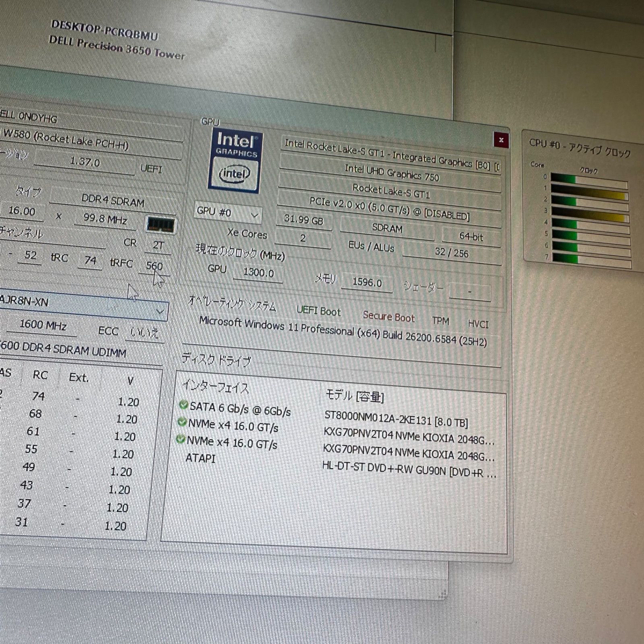Click the Ext. column header in timing table
This screenshot has height=644, width=644.
[x=79, y=378]
